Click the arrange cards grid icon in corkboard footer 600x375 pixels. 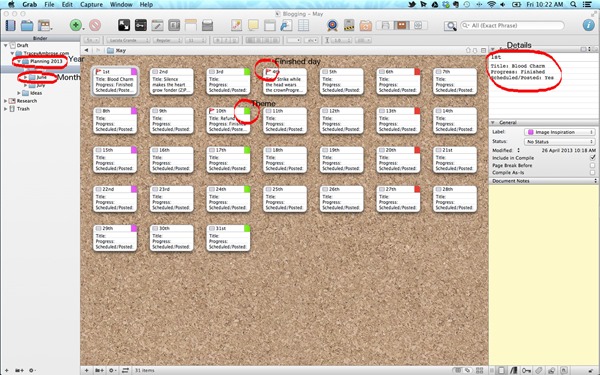click(x=479, y=370)
